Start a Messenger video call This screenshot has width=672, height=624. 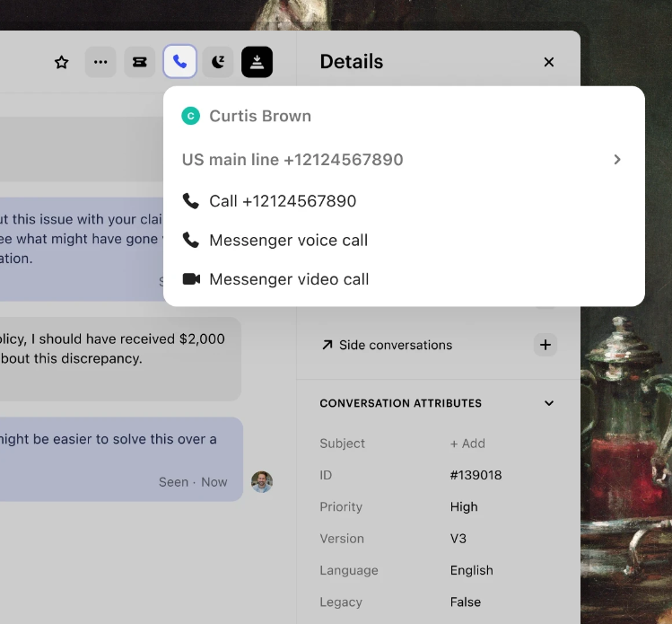pyautogui.click(x=288, y=279)
